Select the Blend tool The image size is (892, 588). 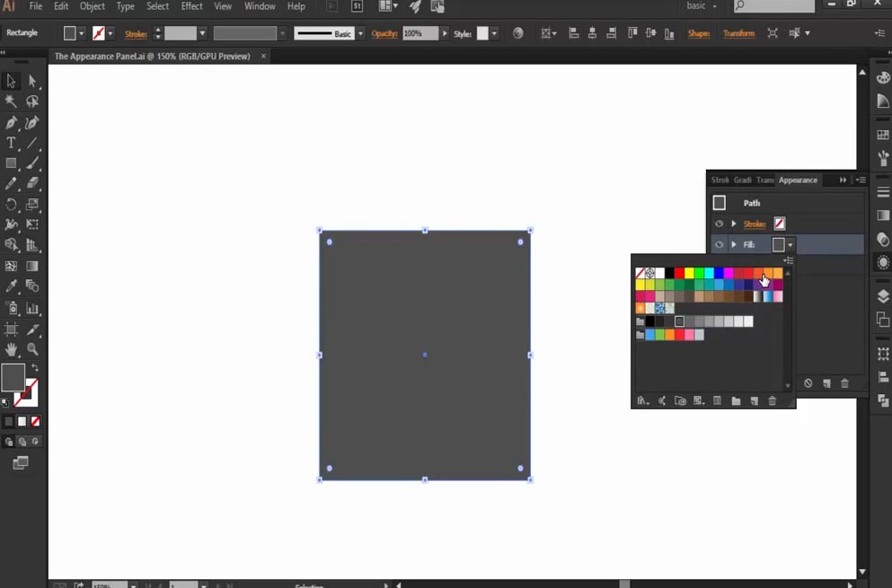[x=32, y=286]
